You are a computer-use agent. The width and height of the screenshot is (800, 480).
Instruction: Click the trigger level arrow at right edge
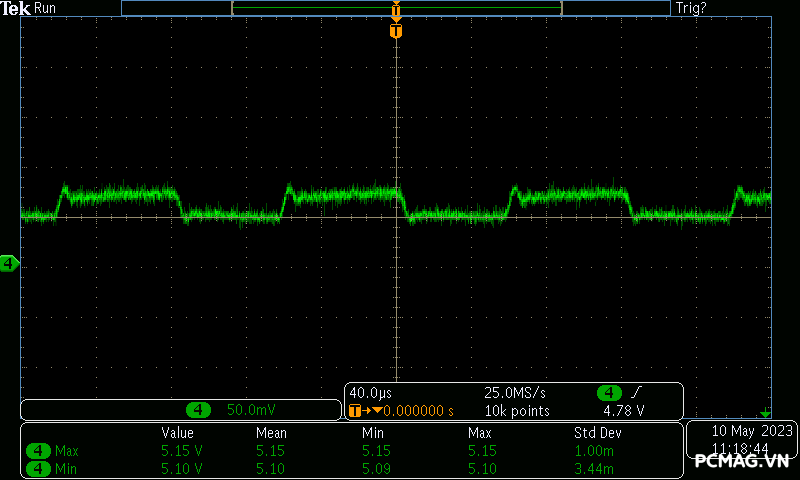pos(766,413)
